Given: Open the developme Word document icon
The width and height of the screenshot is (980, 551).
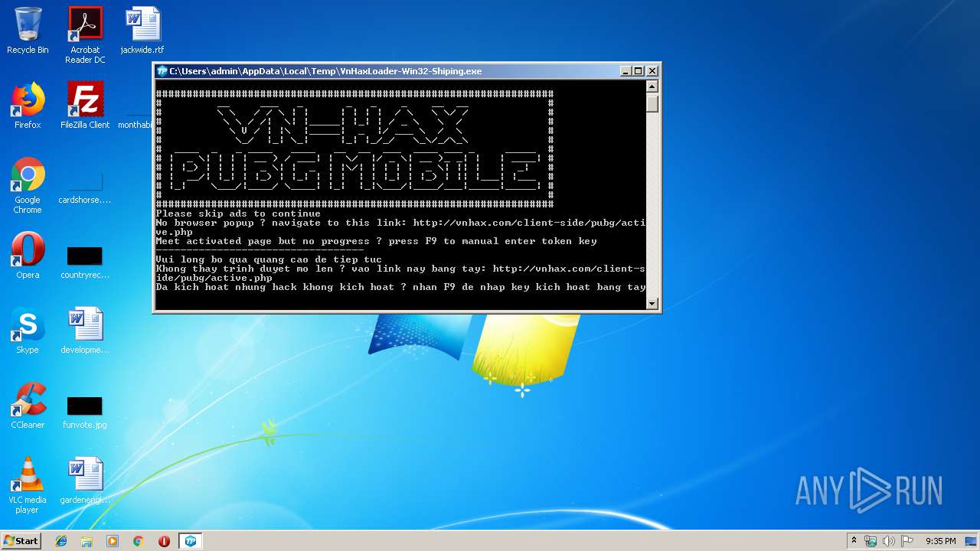Looking at the screenshot, I should click(x=85, y=331).
